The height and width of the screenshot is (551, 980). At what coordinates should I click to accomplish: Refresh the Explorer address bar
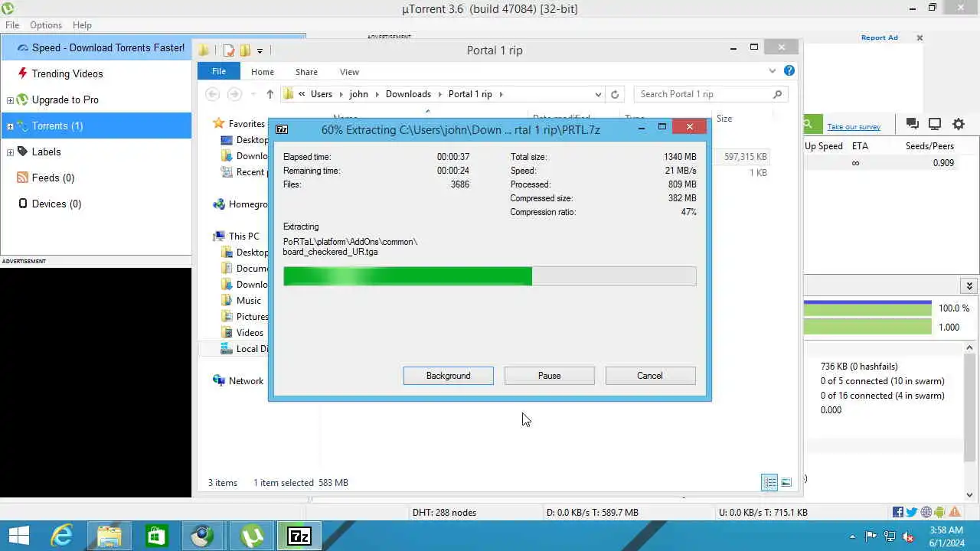[614, 94]
